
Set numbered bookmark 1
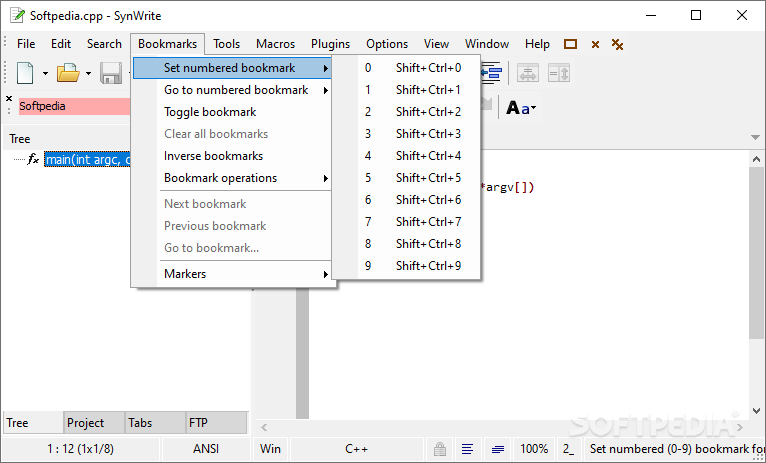[406, 90]
